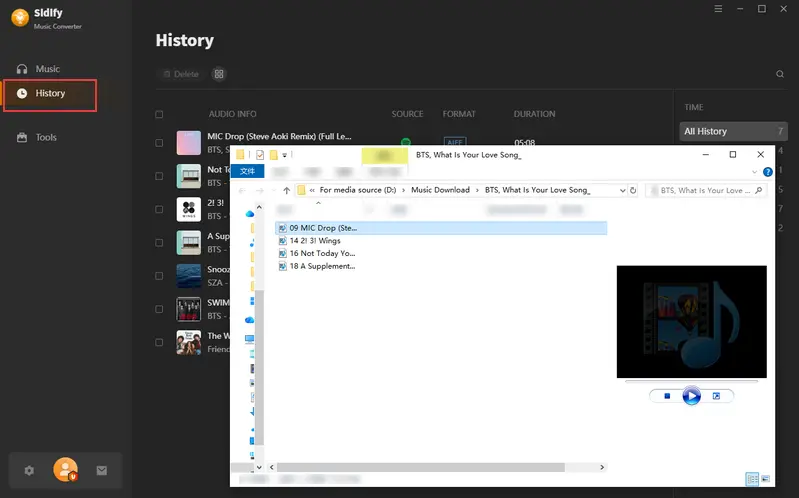Click BTS, What Is Your Love Song_ breadcrumb
This screenshot has width=799, height=498.
[x=537, y=190]
